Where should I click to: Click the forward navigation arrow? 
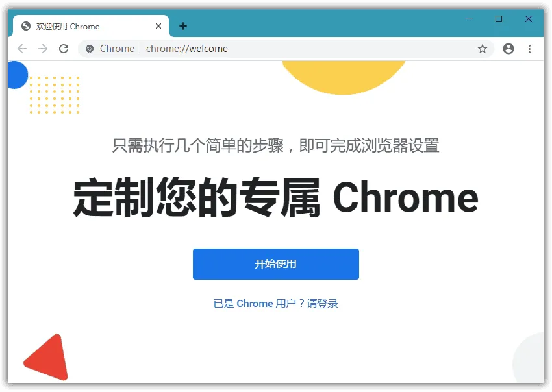pyautogui.click(x=43, y=49)
